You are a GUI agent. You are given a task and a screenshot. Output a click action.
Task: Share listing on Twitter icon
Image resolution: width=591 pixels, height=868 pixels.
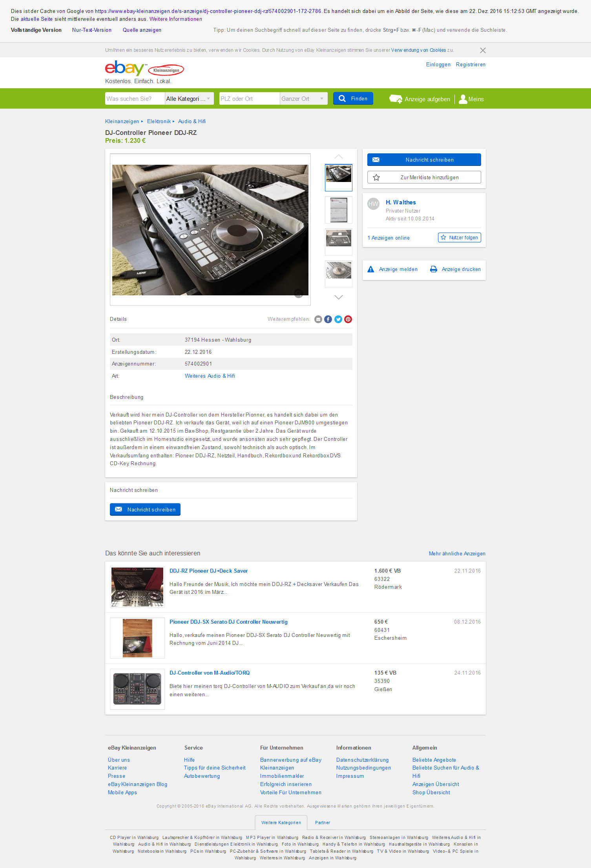point(338,319)
